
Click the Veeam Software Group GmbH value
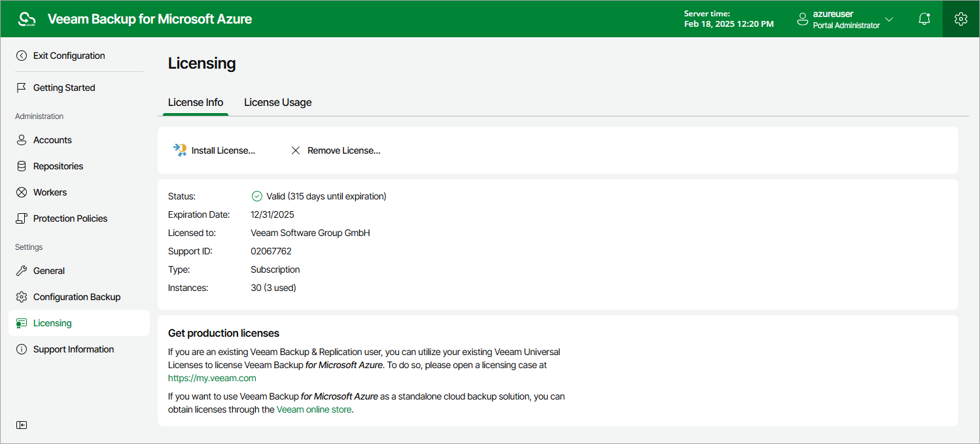(311, 233)
